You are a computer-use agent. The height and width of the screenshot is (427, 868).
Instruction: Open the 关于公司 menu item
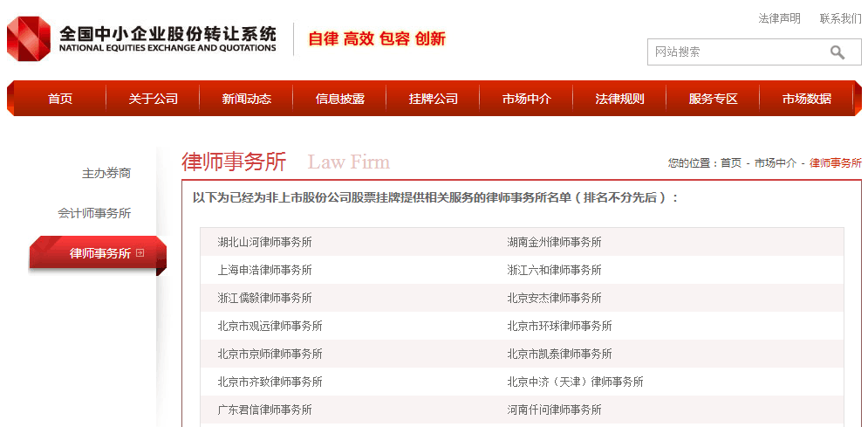coord(153,99)
